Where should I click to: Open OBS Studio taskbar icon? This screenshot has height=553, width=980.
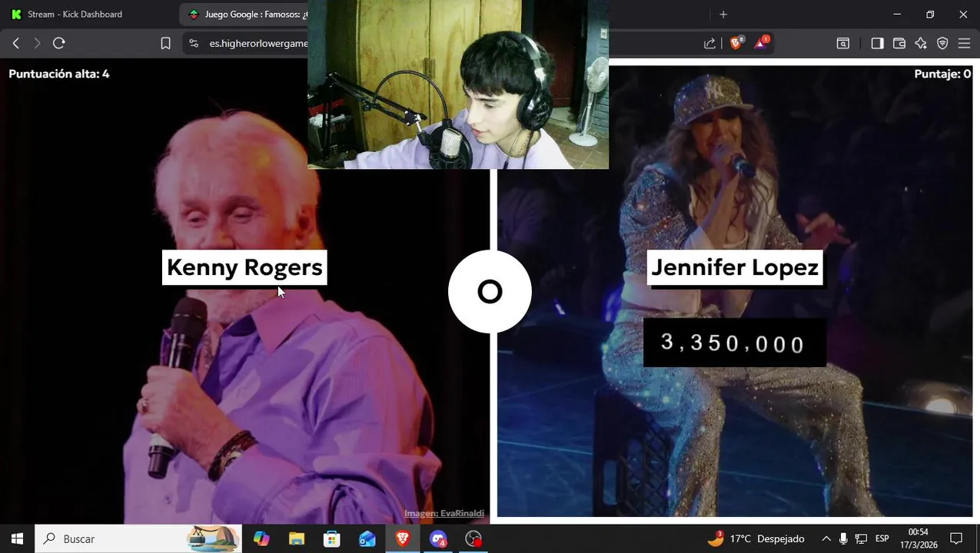point(473,538)
